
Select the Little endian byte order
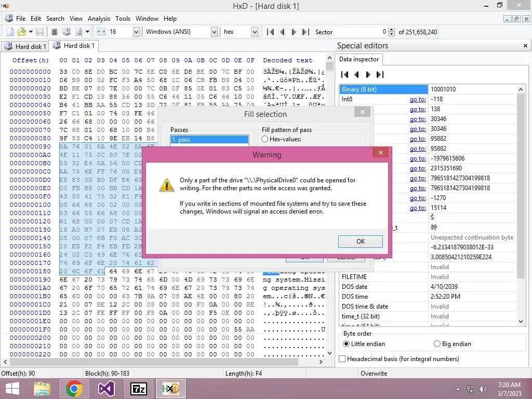click(346, 344)
